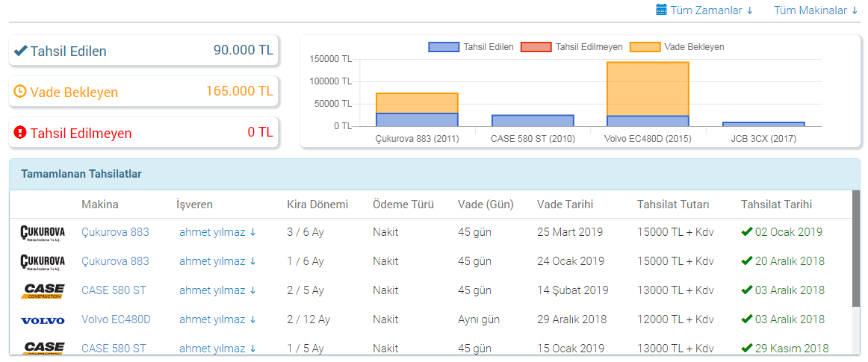Expand ahmet yılmaz dropdown in 1 / 5 Ay row
Viewport: 868px width, 362px height.
(x=217, y=348)
